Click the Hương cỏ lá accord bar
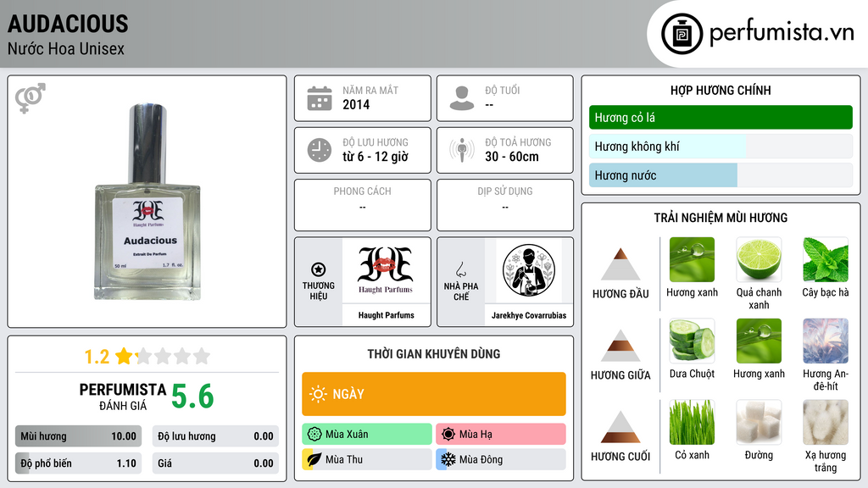The height and width of the screenshot is (488, 868). click(721, 117)
